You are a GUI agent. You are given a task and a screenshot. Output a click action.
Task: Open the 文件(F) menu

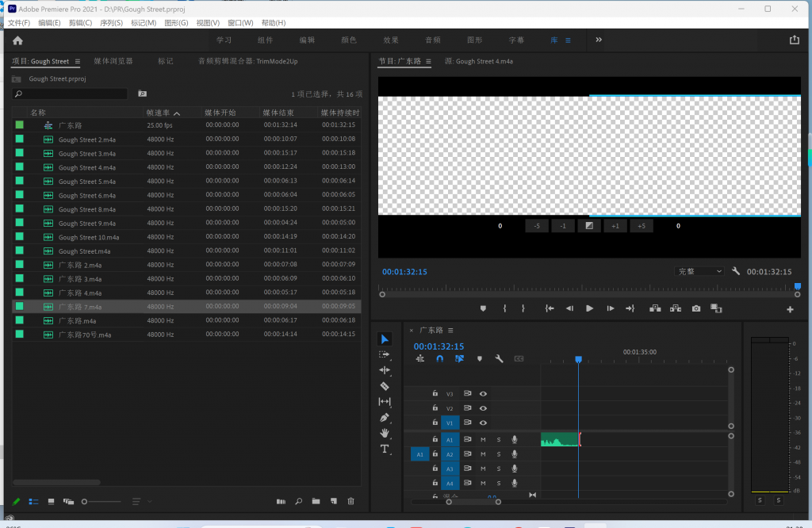point(19,23)
